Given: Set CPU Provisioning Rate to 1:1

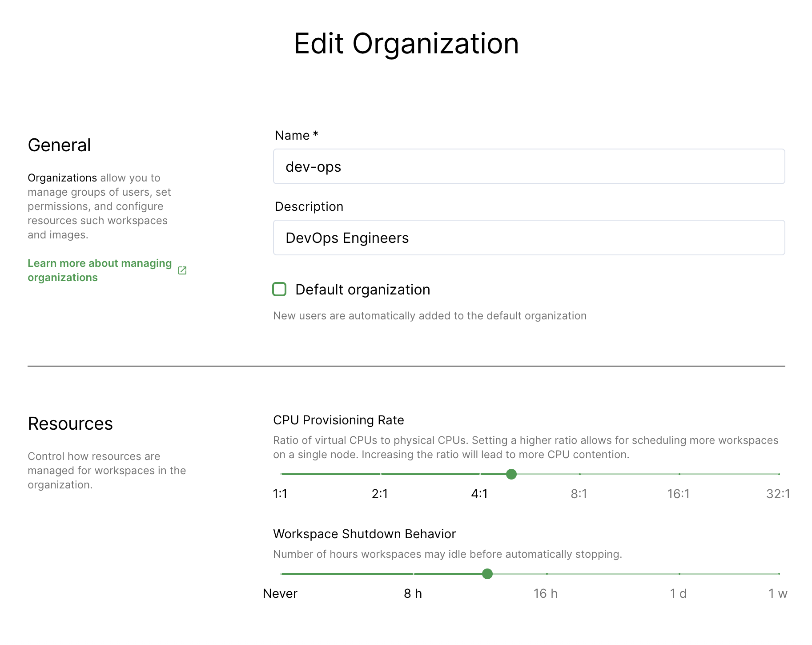Looking at the screenshot, I should (x=281, y=474).
